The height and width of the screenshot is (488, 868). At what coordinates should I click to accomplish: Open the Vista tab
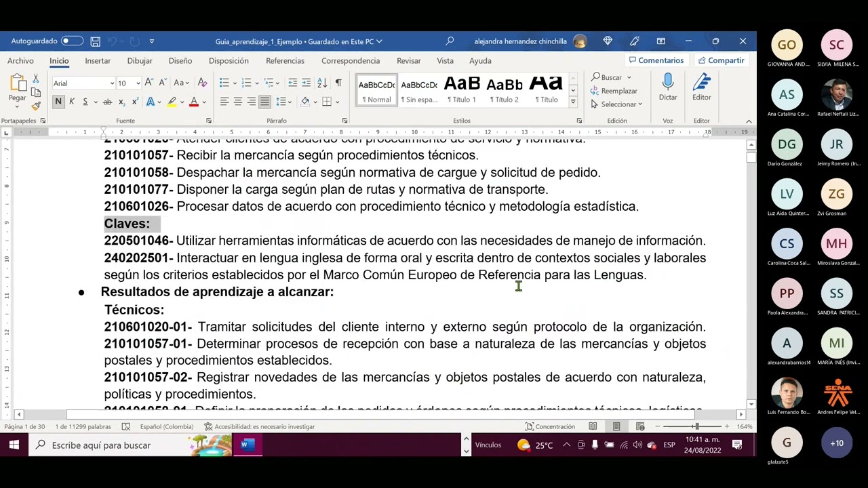445,60
